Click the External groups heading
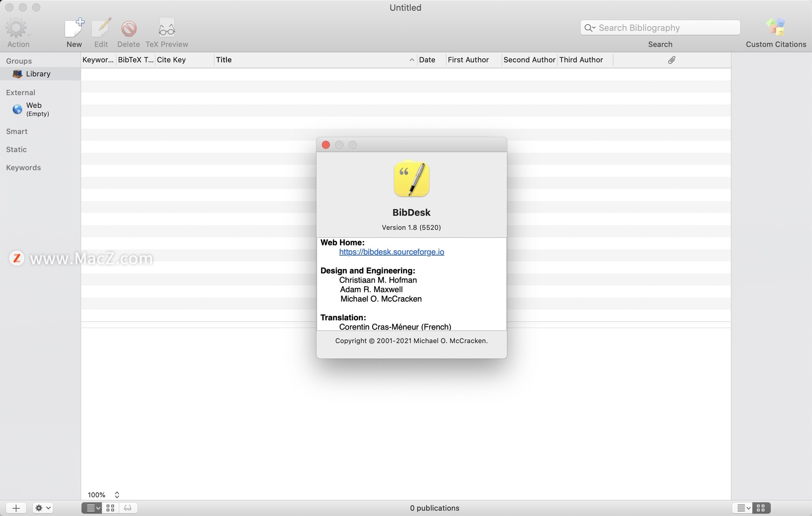812x516 pixels. 21,93
